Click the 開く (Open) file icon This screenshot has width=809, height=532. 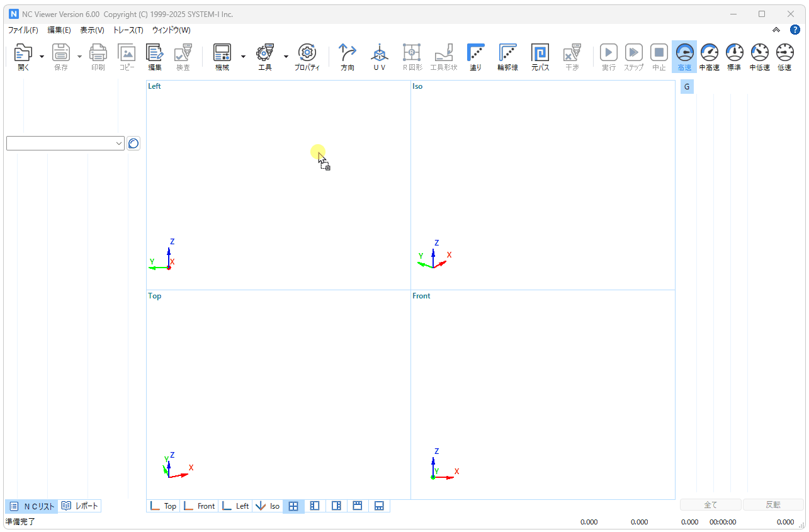point(23,57)
